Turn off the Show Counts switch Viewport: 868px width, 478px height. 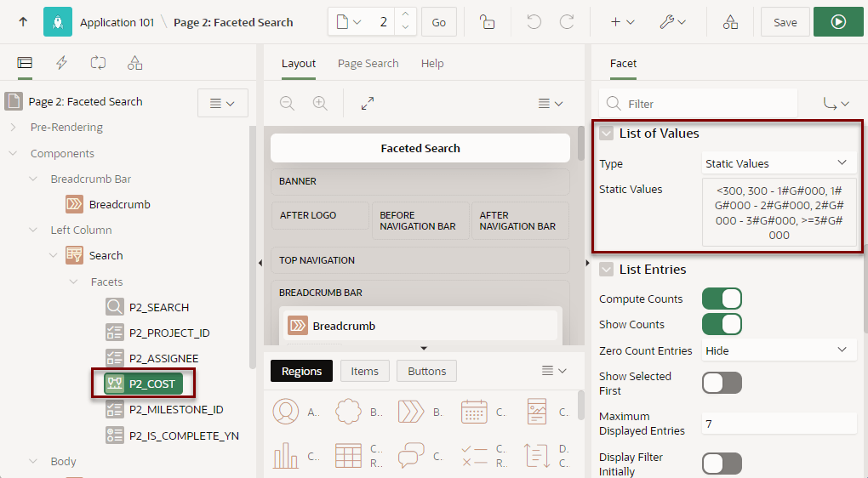click(722, 324)
